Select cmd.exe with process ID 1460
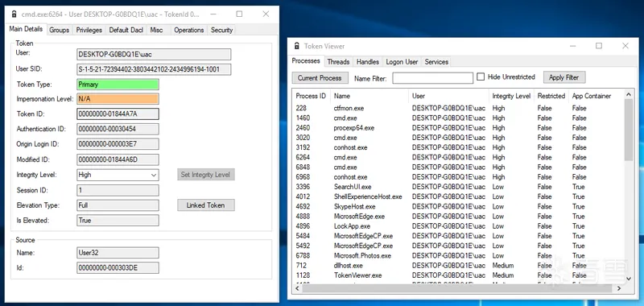644x306 pixels. tap(458, 118)
